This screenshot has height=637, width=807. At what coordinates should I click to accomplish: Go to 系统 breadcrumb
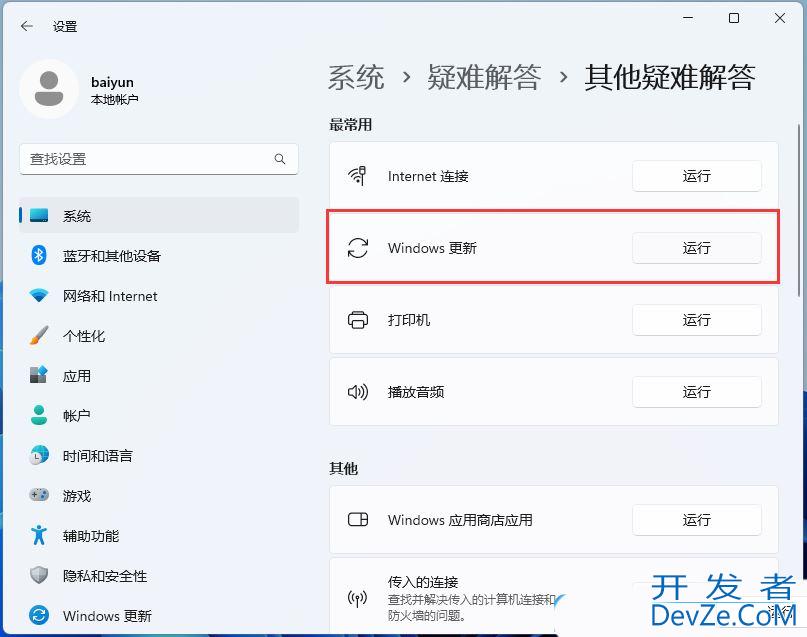[356, 78]
